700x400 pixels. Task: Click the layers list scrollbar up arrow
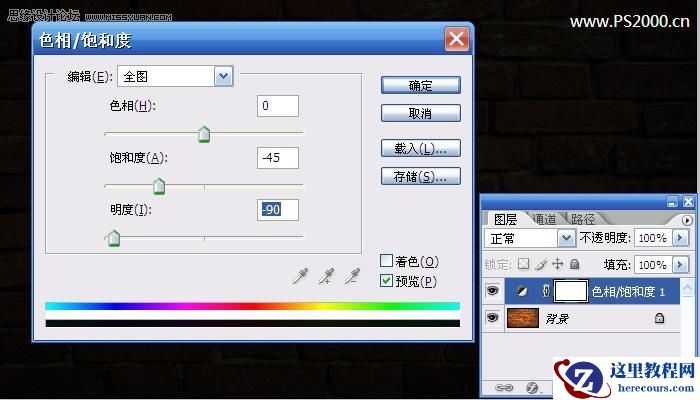click(x=687, y=288)
